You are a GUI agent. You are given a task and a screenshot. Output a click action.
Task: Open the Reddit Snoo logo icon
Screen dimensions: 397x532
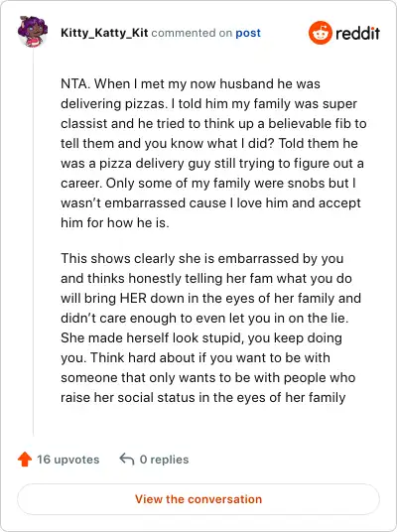pos(320,33)
